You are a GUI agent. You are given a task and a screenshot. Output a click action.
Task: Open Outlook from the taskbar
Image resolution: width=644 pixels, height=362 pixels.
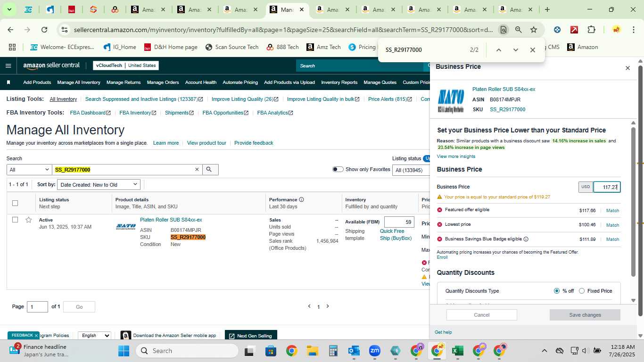coord(354,351)
